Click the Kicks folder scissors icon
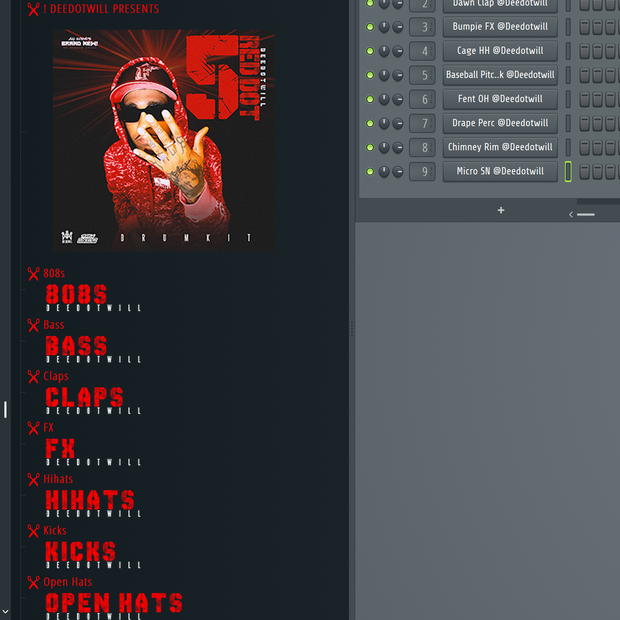 pyautogui.click(x=33, y=531)
